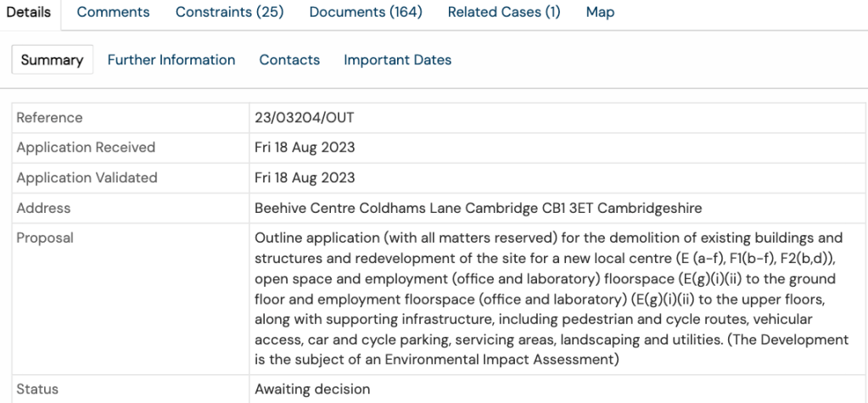Show the Map tab
This screenshot has height=403, width=868.
coord(600,13)
